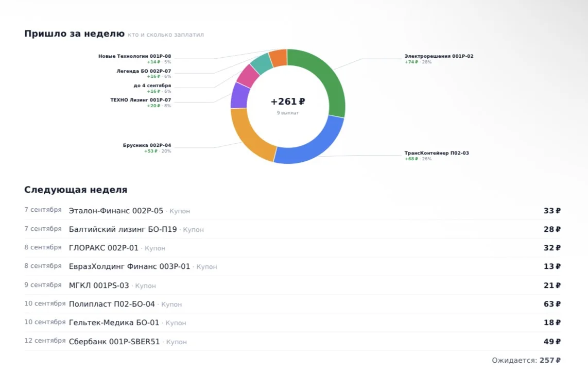This screenshot has width=588, height=389.
Task: Click the '+14 ₽ · 5%' value
Action: coord(159,62)
